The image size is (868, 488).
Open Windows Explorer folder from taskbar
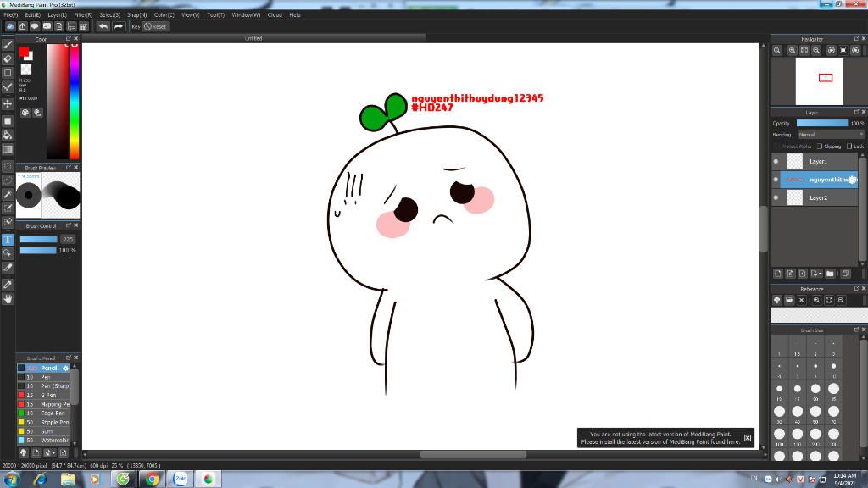pos(68,480)
